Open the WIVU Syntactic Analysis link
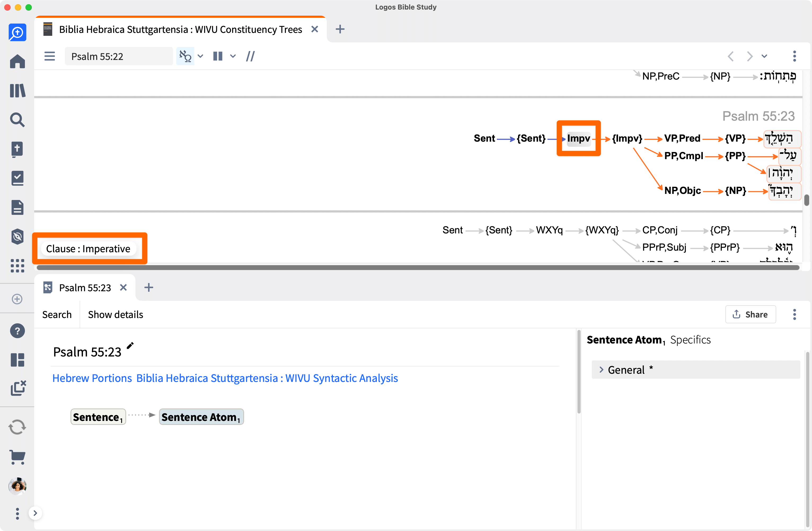The height and width of the screenshot is (531, 812). (267, 378)
